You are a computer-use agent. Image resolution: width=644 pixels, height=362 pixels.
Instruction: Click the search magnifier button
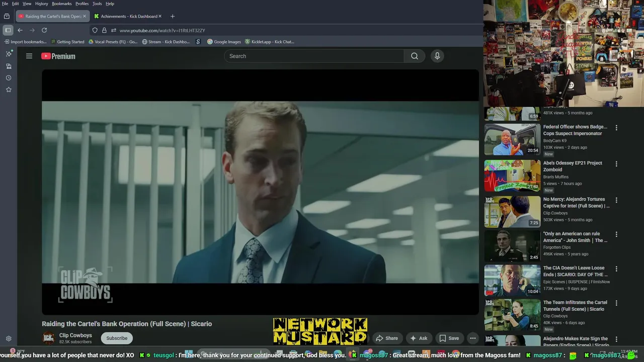[414, 56]
